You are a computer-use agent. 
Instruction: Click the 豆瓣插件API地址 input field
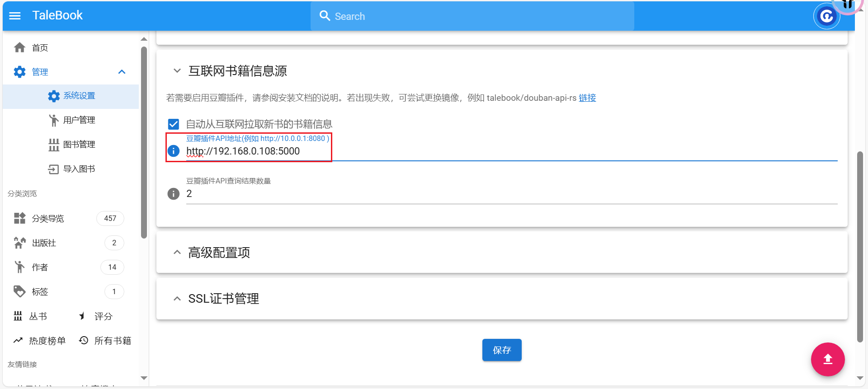[512, 151]
